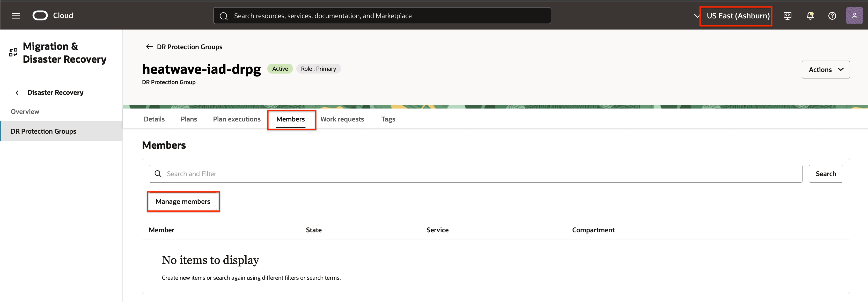The image size is (868, 302).
Task: Open the hamburger navigation menu
Action: 16,16
